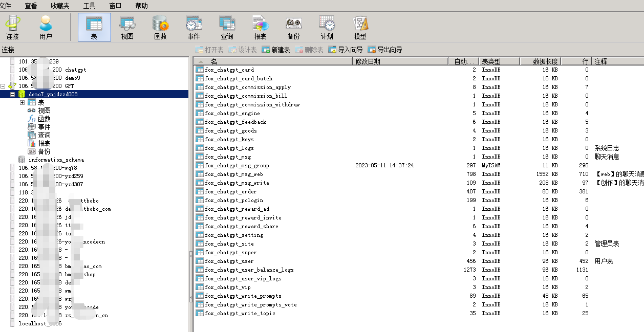Open the 模型 (Model) toolbar icon
This screenshot has height=332, width=644.
[360, 28]
